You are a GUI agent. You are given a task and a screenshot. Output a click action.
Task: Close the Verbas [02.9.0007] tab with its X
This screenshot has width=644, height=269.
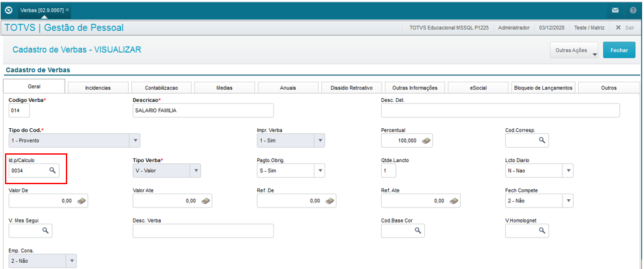click(67, 9)
